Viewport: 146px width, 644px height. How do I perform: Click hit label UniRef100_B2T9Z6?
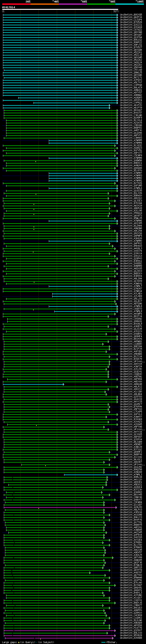click(131, 183)
